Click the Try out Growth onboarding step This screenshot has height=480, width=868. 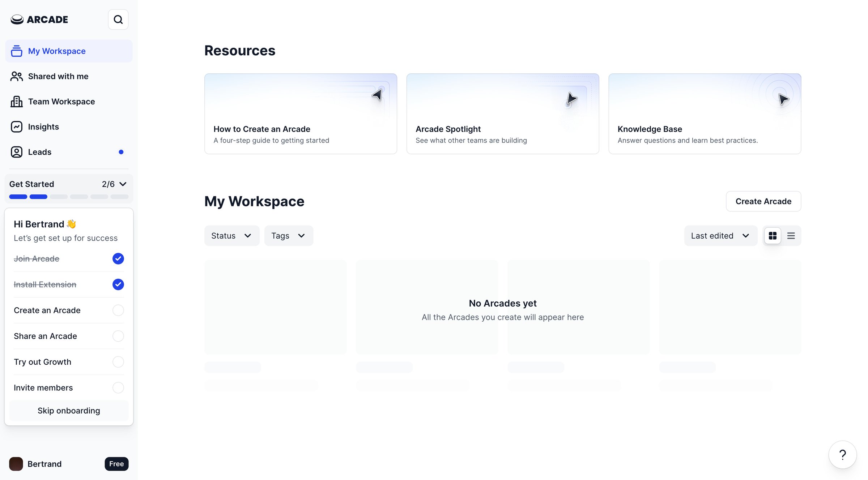tap(69, 362)
